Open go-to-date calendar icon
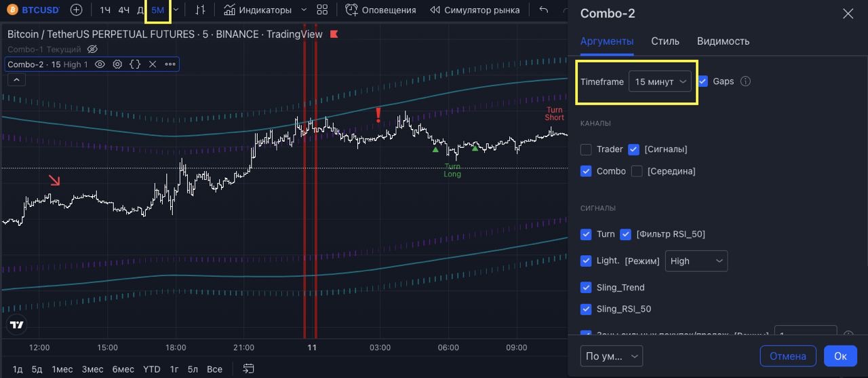The width and height of the screenshot is (868, 378). [248, 369]
